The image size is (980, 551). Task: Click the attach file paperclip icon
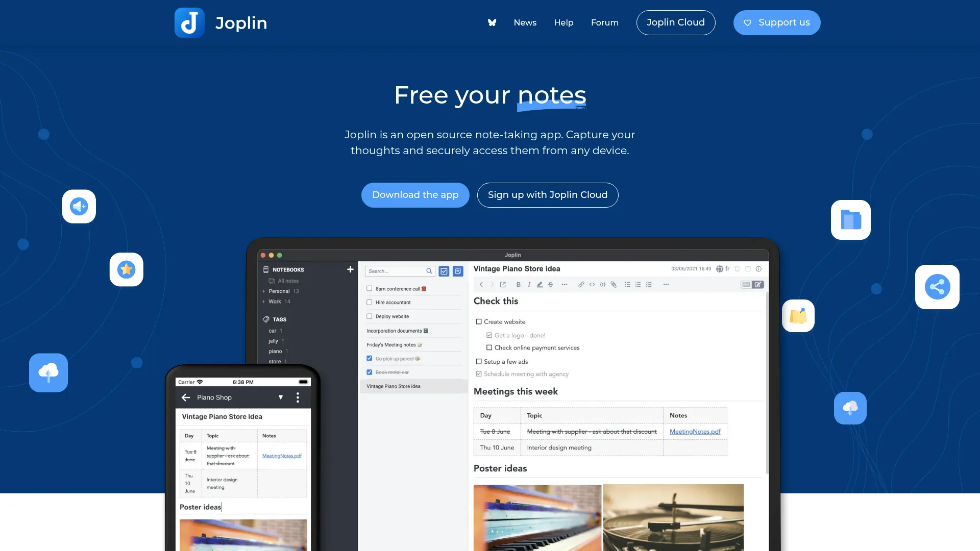(x=614, y=285)
